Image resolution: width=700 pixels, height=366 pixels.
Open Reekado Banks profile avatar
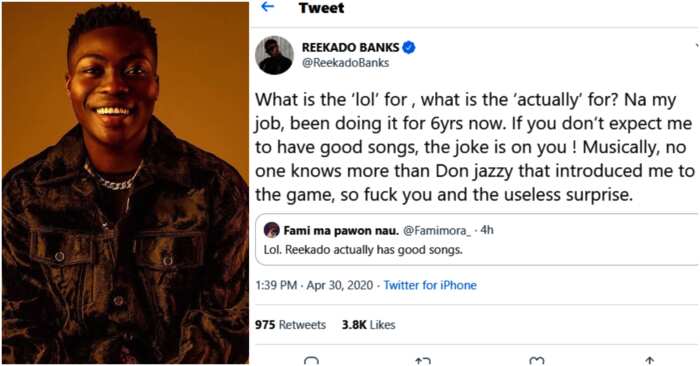point(274,55)
